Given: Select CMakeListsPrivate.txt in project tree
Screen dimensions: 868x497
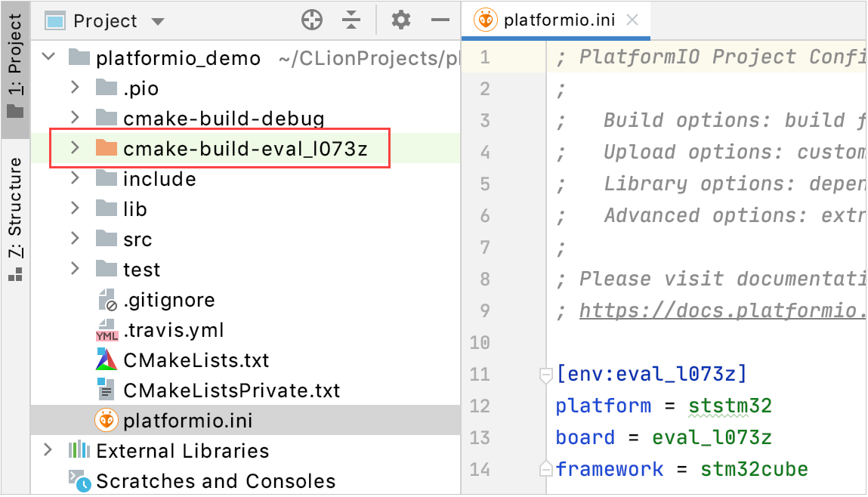Looking at the screenshot, I should (x=231, y=390).
